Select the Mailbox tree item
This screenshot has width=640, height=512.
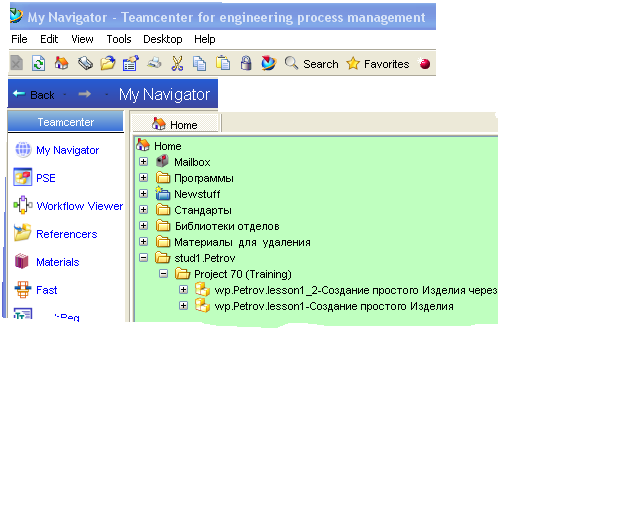tap(192, 162)
